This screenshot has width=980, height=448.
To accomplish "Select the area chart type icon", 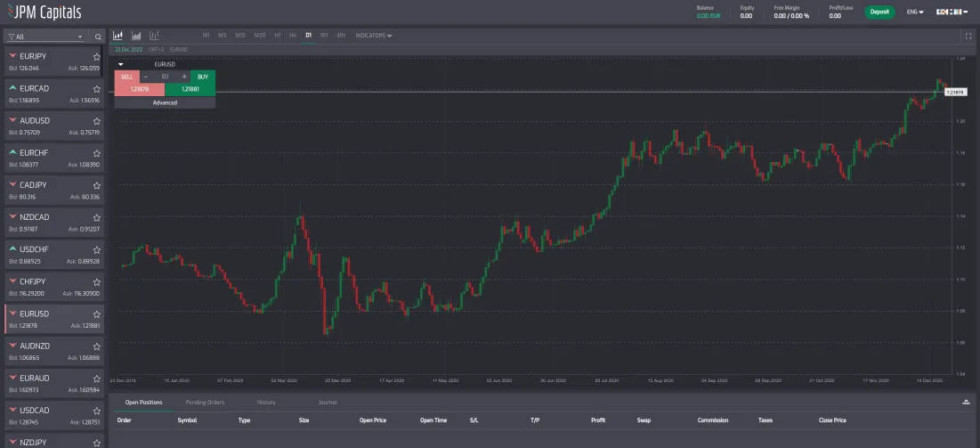I will [x=136, y=36].
